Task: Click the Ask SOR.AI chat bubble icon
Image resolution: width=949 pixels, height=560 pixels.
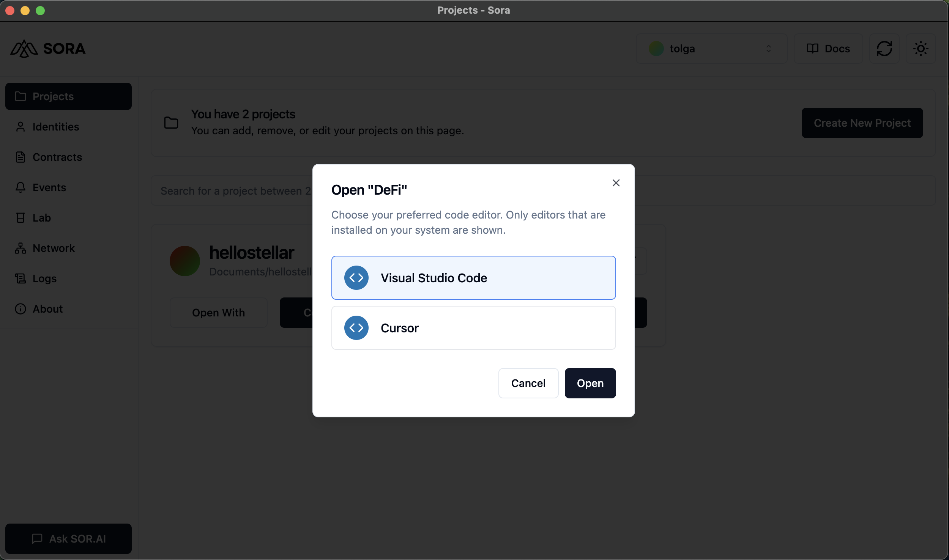Action: (37, 539)
